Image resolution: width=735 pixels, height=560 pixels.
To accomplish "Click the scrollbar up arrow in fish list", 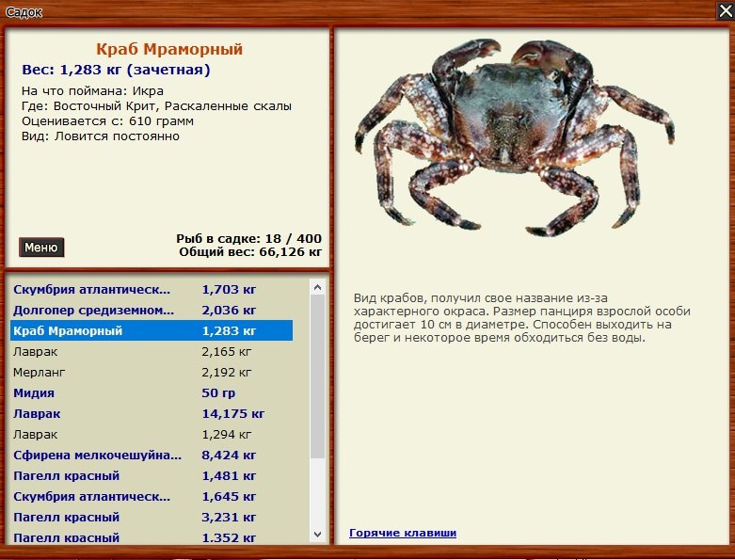I will (318, 286).
